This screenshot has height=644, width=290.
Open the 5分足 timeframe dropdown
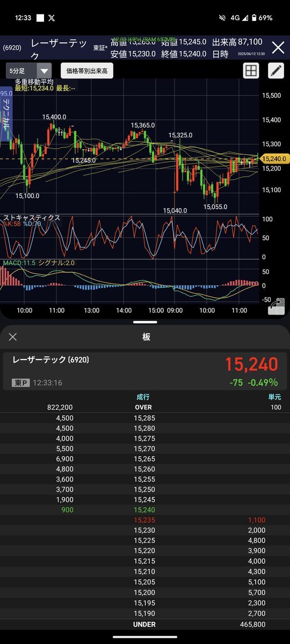click(x=29, y=70)
